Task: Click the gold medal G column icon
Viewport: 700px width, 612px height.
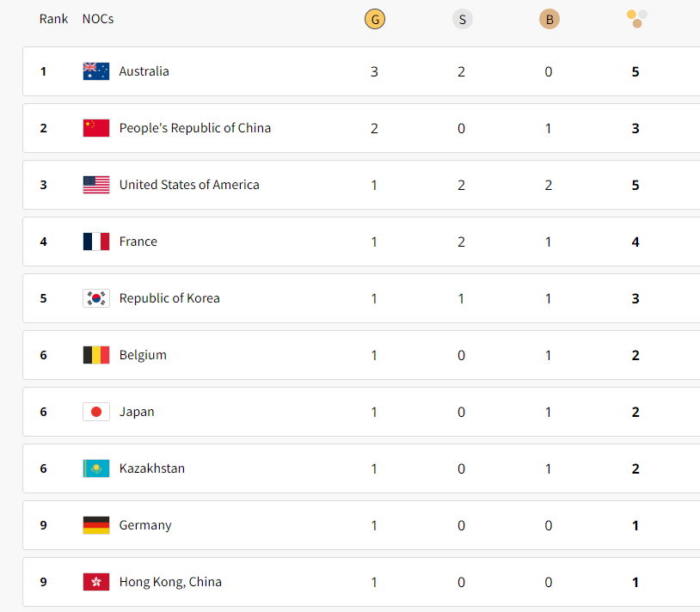Action: [375, 19]
